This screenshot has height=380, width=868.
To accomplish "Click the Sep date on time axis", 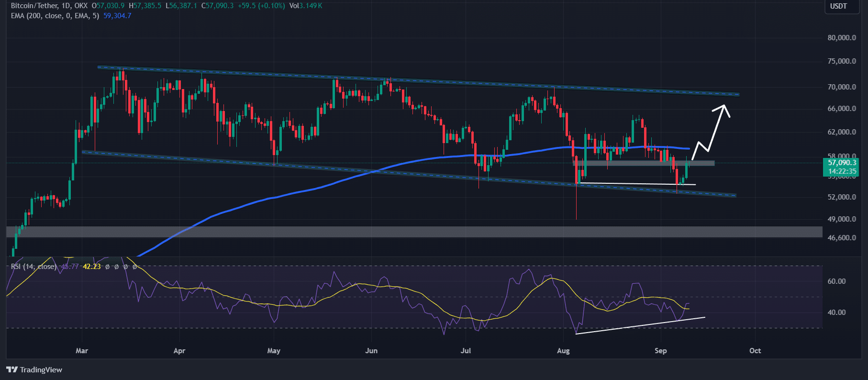I will pyautogui.click(x=661, y=351).
